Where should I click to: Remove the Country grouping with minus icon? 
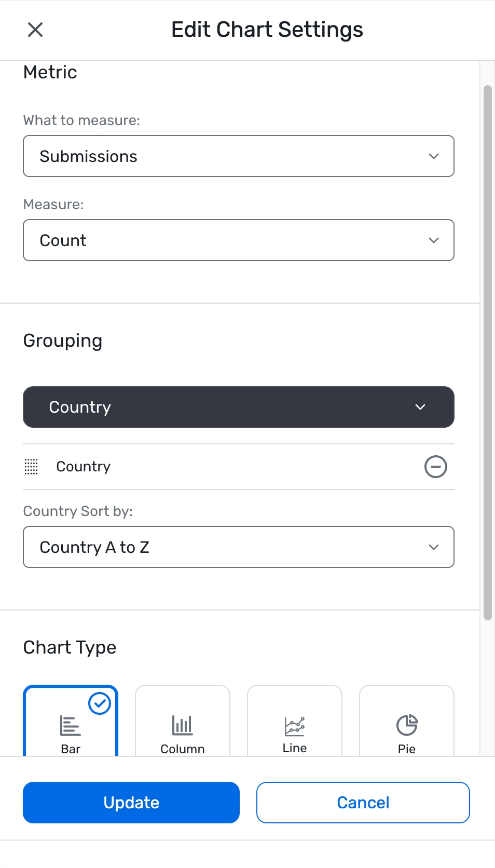[435, 466]
